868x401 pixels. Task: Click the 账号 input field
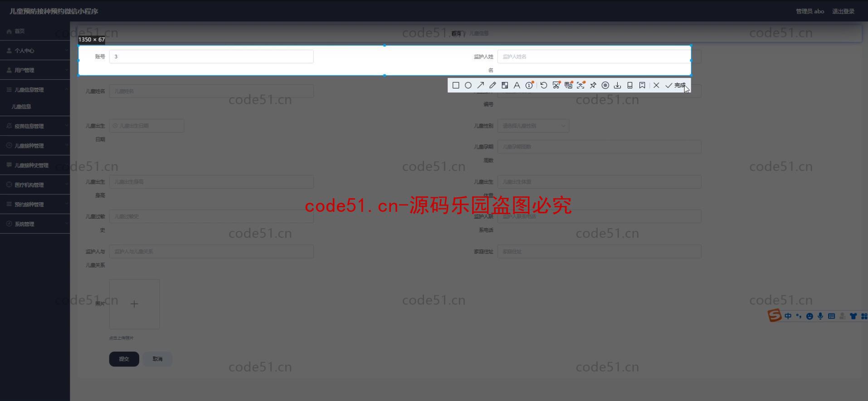tap(211, 57)
